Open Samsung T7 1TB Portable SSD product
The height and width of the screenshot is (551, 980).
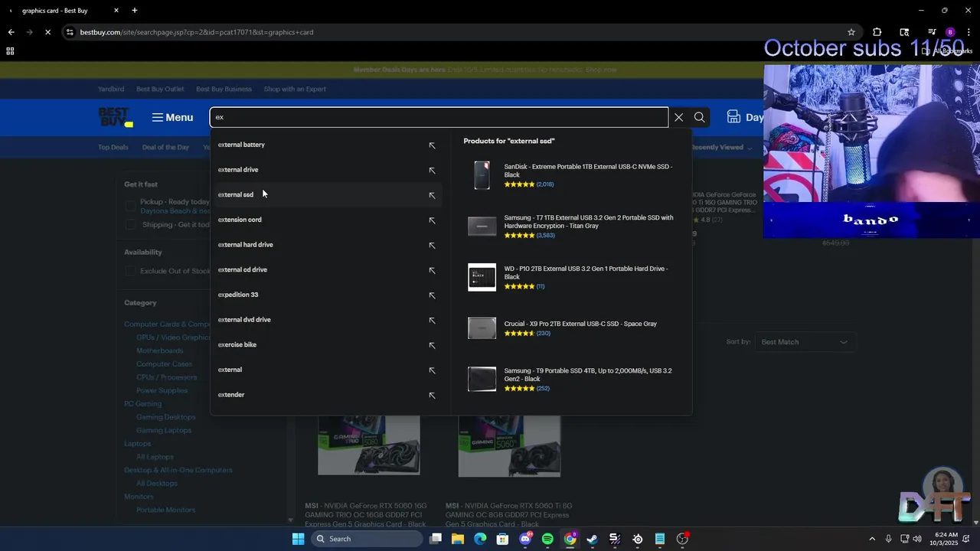pos(589,222)
